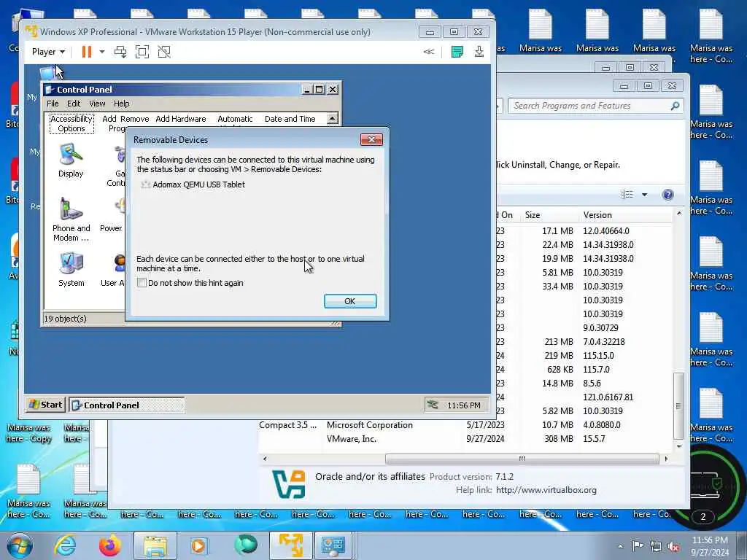Open the http://www.virtualbox.org help link
This screenshot has width=747, height=560.
coord(546,489)
